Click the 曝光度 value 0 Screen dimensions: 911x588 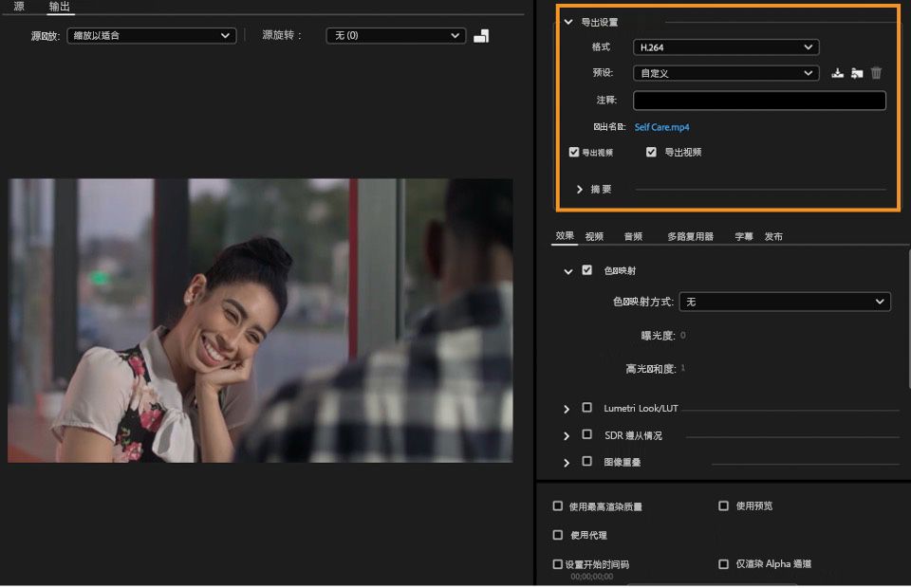tap(682, 335)
